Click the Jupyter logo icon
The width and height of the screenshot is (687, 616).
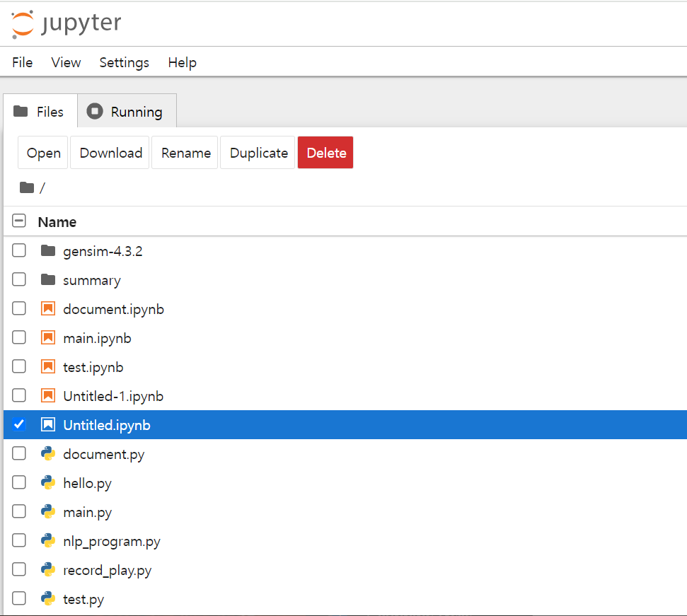23,23
